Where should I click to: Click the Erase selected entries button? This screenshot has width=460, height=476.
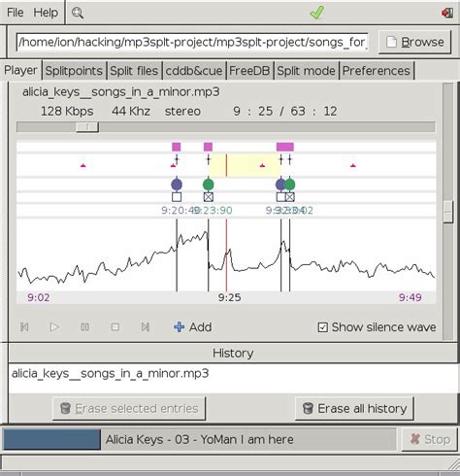click(129, 409)
